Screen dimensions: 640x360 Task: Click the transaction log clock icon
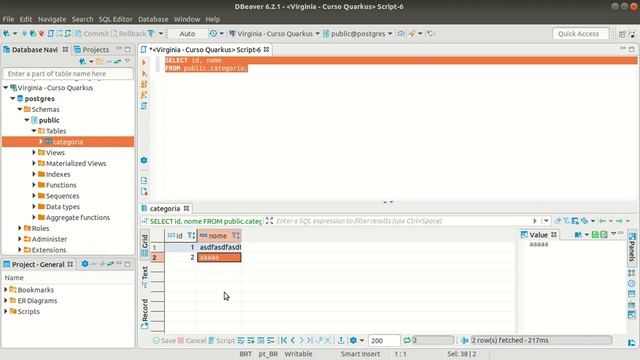point(213,33)
